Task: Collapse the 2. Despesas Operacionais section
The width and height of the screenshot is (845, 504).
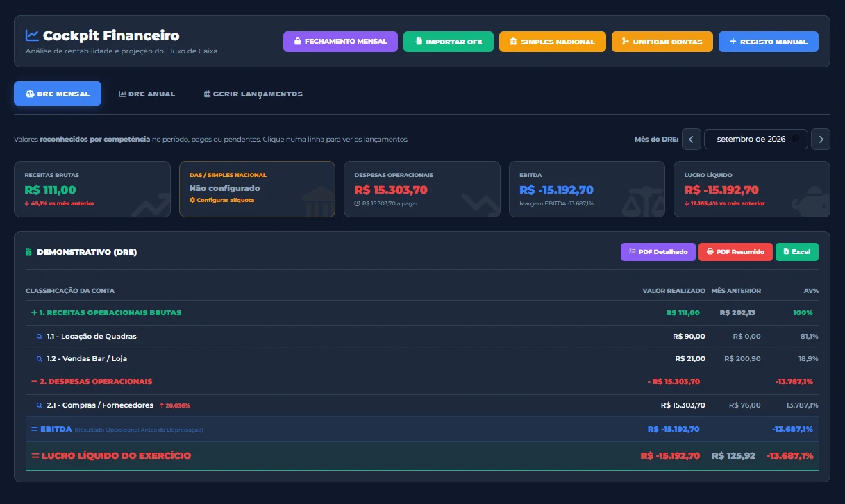Action: (34, 381)
